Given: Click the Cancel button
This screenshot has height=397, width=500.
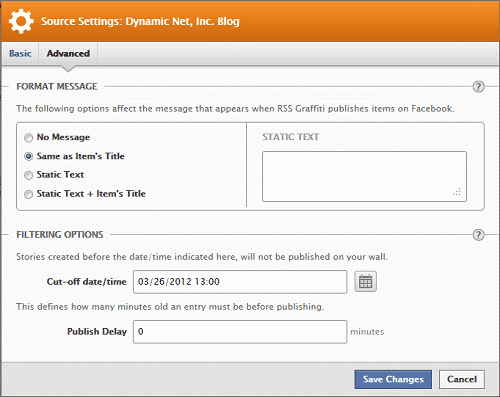Looking at the screenshot, I should [x=462, y=379].
